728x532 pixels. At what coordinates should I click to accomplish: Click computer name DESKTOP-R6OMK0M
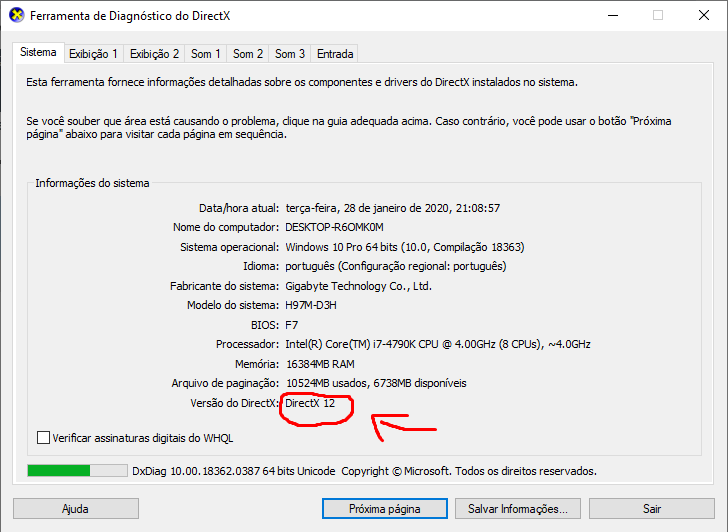pyautogui.click(x=334, y=227)
